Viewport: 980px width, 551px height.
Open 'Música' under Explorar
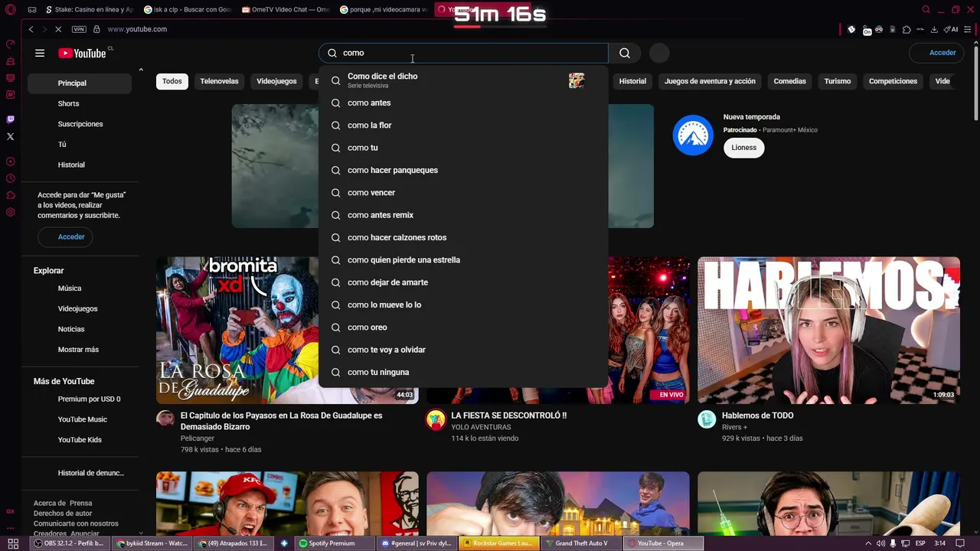[x=78, y=289]
